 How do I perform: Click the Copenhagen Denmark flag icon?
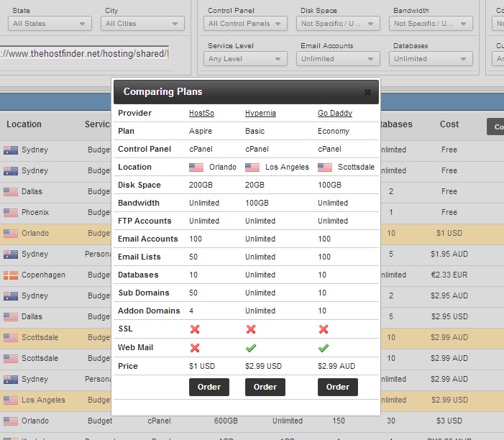11,275
